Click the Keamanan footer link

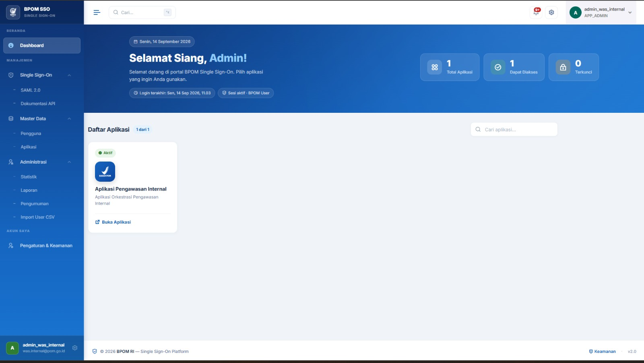point(602,351)
